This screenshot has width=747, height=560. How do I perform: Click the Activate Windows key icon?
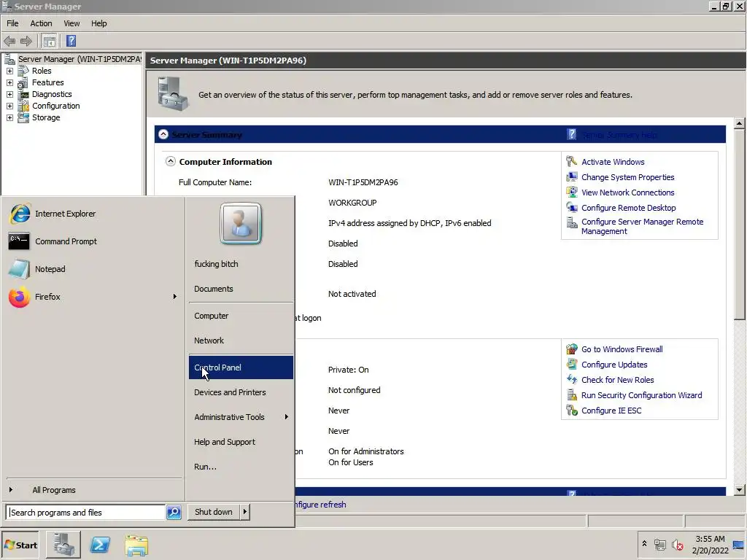(x=571, y=161)
